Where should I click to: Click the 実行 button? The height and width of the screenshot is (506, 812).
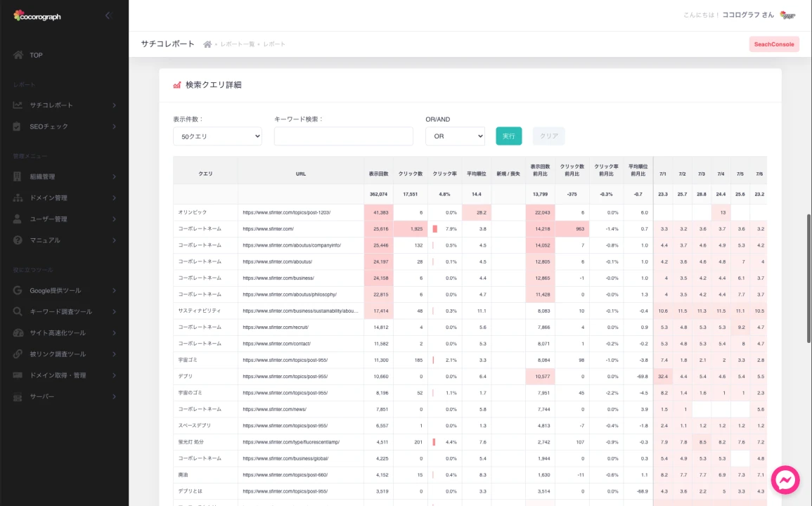coord(508,136)
